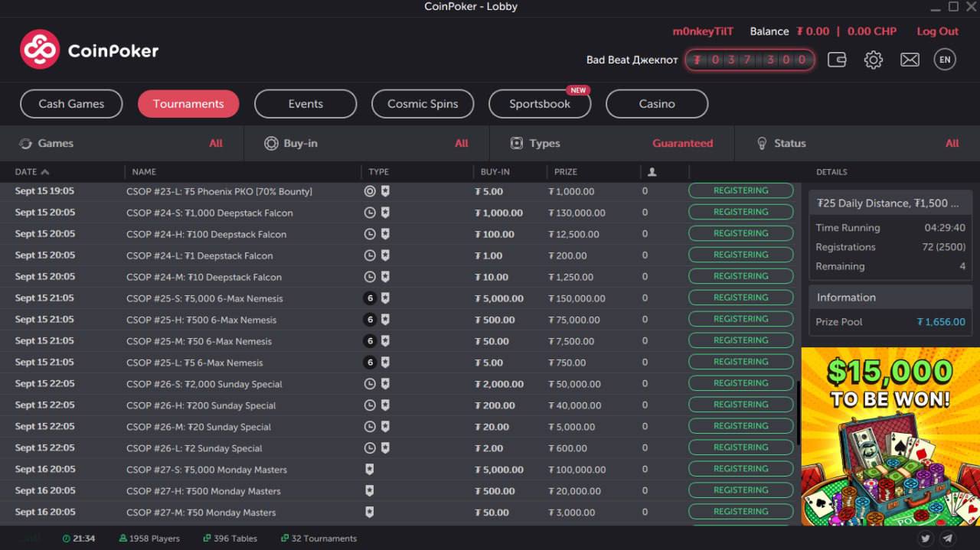Open the wallet icon in header

[x=837, y=60]
